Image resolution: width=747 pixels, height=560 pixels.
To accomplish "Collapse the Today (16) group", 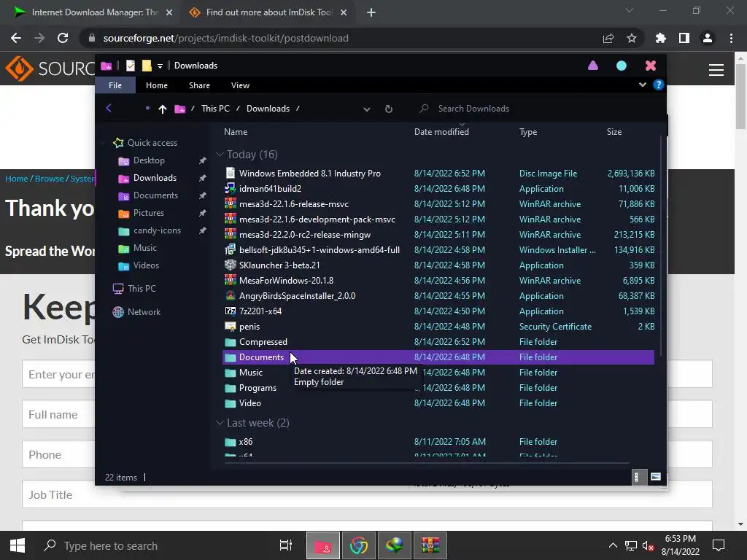I will [220, 155].
